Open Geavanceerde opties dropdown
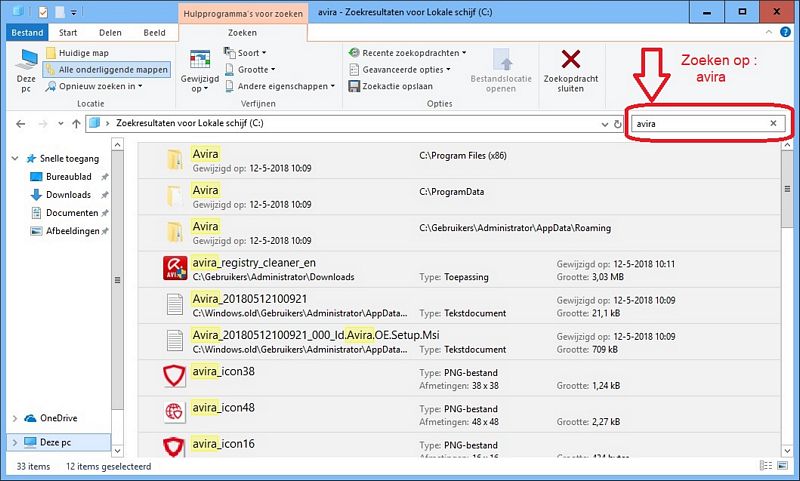800x481 pixels. (399, 69)
